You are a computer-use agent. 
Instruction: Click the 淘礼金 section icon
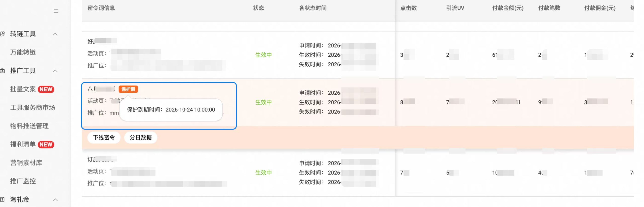click(3, 199)
